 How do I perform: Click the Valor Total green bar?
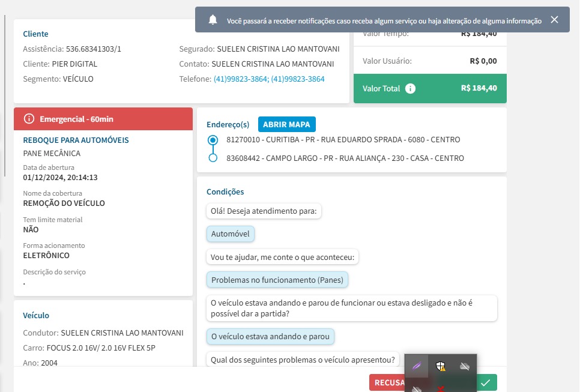(430, 88)
